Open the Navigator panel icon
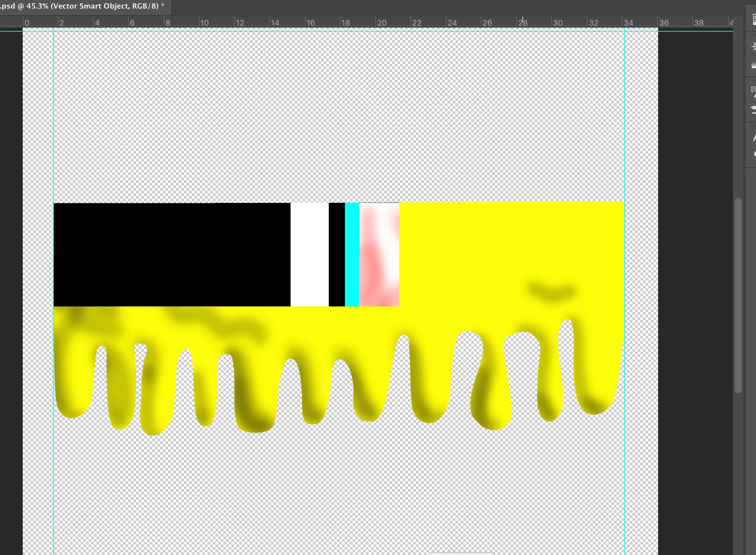The height and width of the screenshot is (555, 756). click(x=754, y=46)
